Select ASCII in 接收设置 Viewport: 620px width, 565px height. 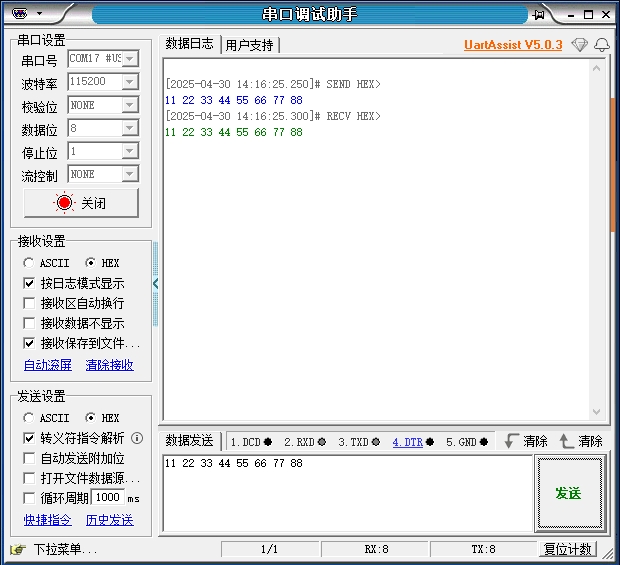click(x=46, y=263)
